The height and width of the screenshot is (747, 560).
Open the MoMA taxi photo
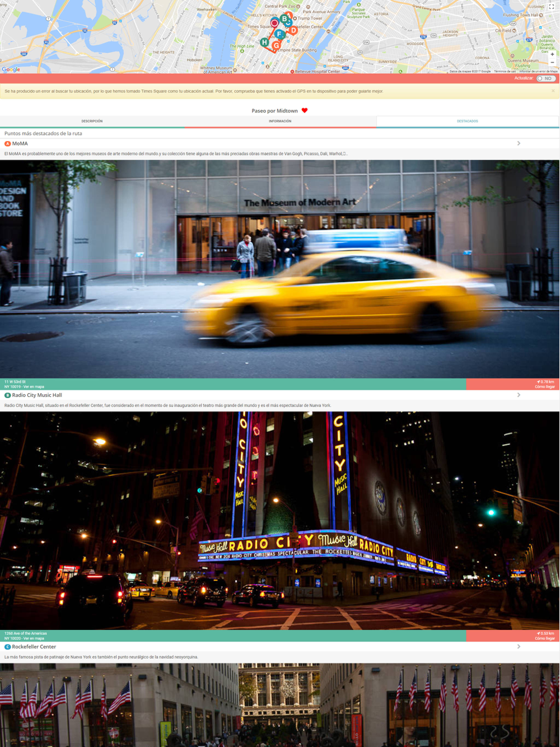click(x=279, y=269)
